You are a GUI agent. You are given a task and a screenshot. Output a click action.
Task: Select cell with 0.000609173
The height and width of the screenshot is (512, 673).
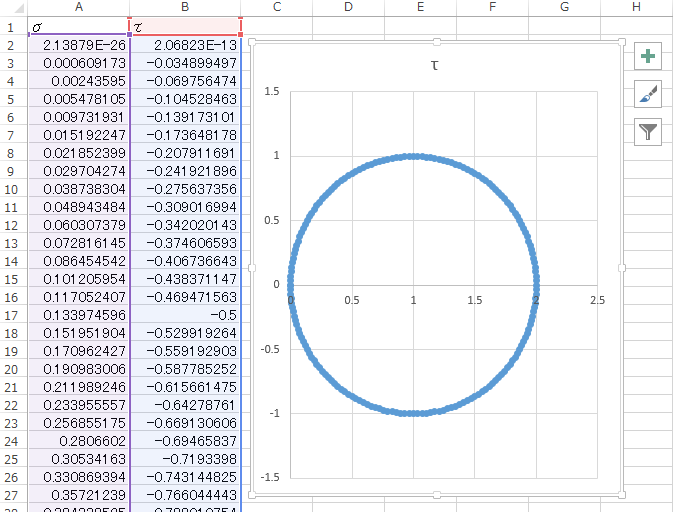(79, 63)
